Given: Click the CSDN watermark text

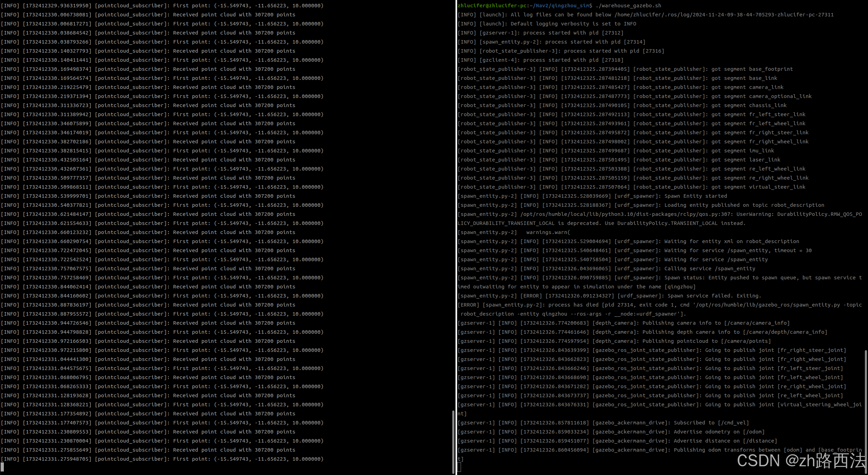Looking at the screenshot, I should pos(801,460).
